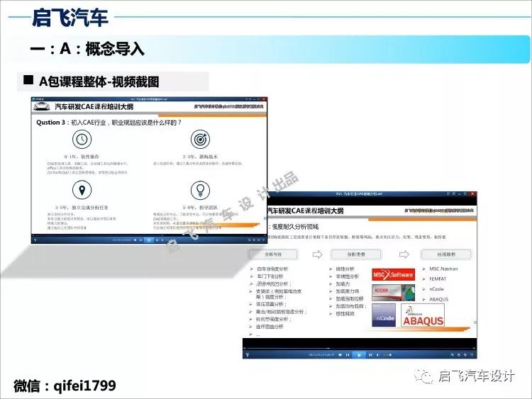Click the 连杆屈曲分析 list item
Viewport: 532px width, 399px height.
click(270, 327)
